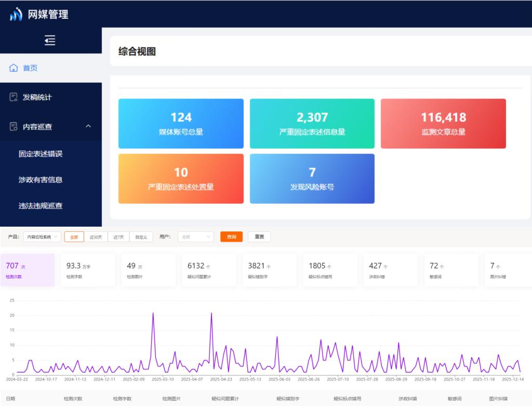Open the 用户 user dropdown
532x406 pixels.
(196, 237)
